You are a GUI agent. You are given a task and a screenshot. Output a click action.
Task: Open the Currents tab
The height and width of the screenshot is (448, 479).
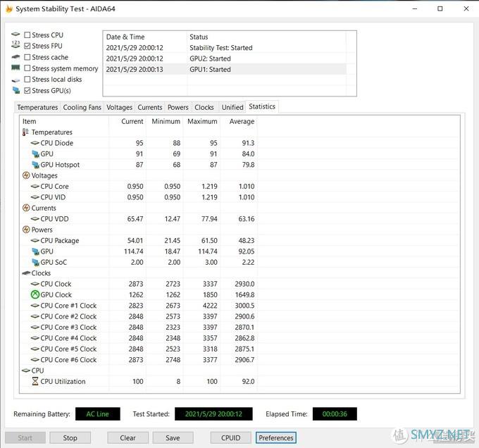[149, 107]
